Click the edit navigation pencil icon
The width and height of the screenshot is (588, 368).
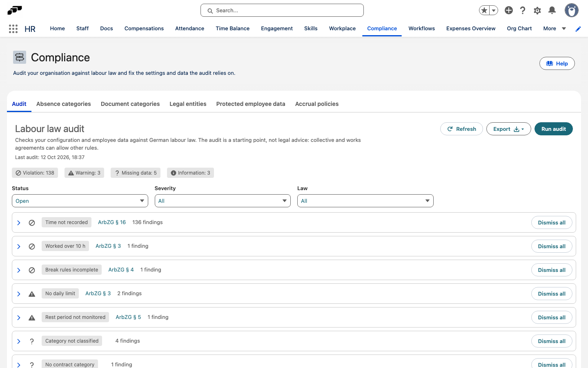578,29
